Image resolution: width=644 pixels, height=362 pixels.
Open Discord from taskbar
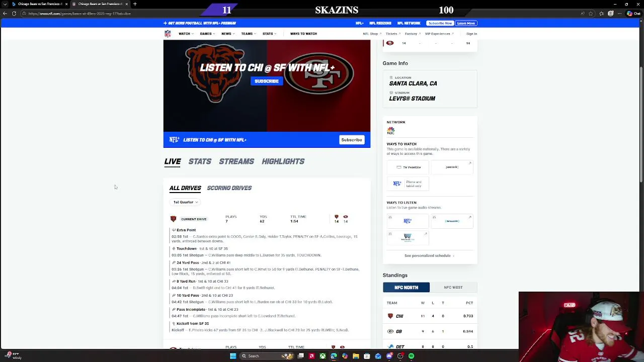pyautogui.click(x=389, y=356)
